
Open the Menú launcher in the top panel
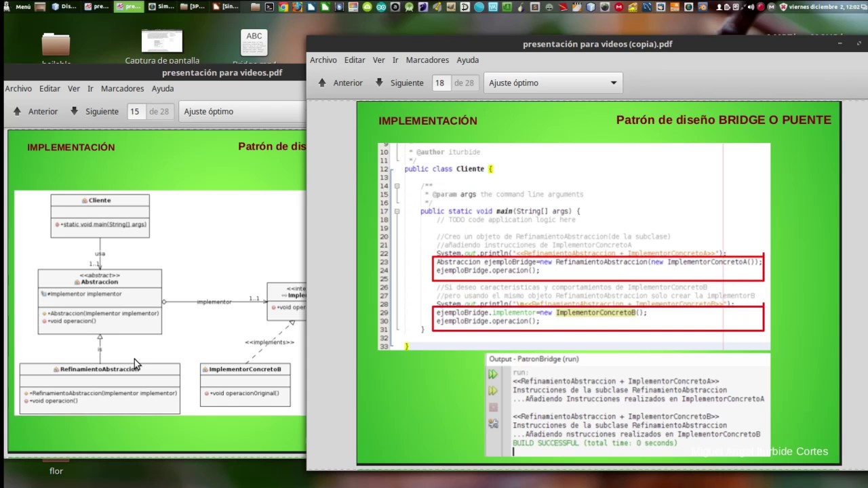17,7
